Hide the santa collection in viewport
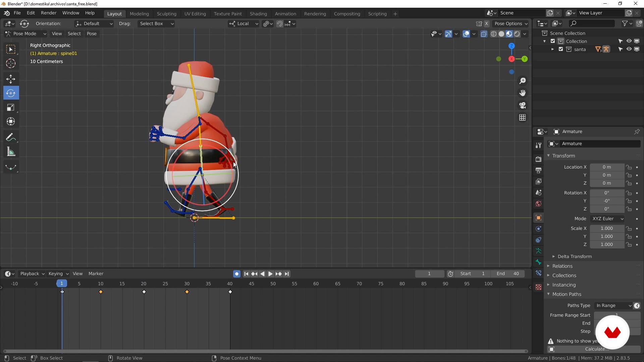644x362 pixels. tap(629, 49)
